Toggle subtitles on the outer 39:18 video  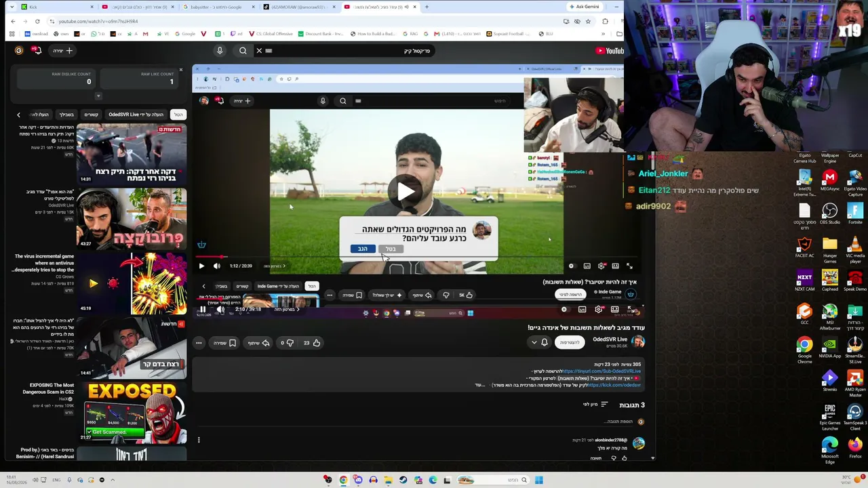coord(582,310)
